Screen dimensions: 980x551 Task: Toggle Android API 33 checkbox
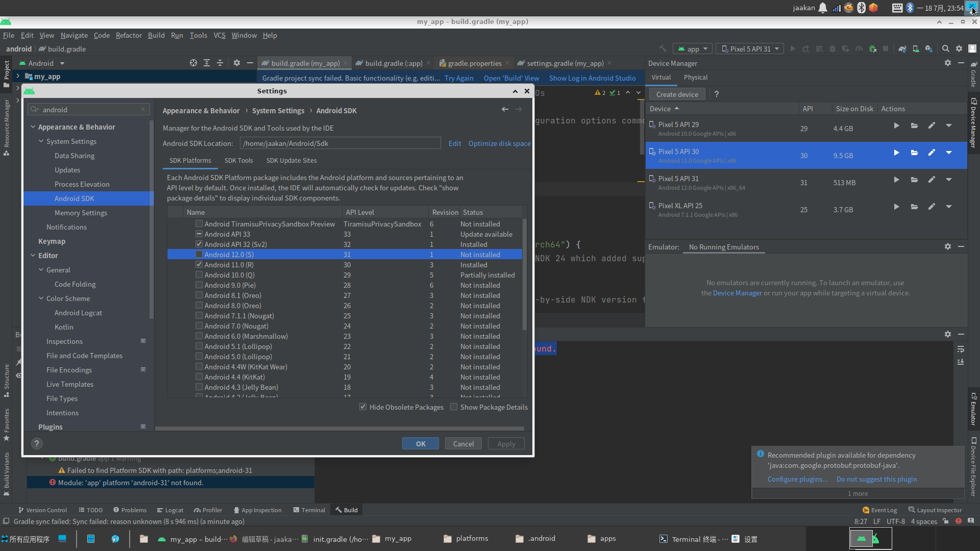click(x=199, y=234)
